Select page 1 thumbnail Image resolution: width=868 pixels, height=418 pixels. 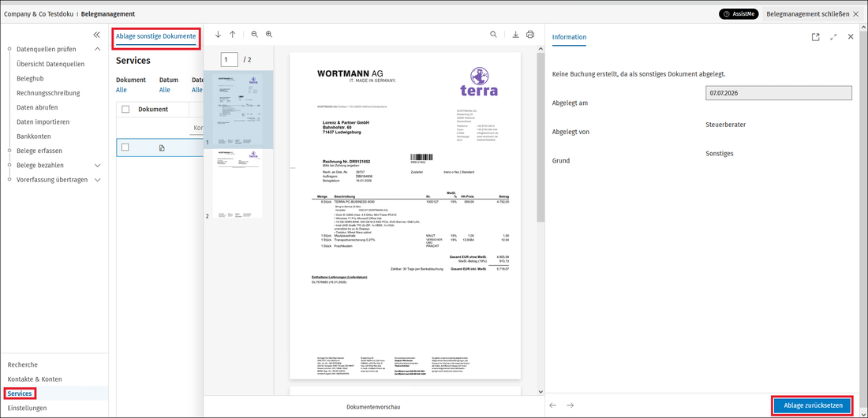click(238, 108)
